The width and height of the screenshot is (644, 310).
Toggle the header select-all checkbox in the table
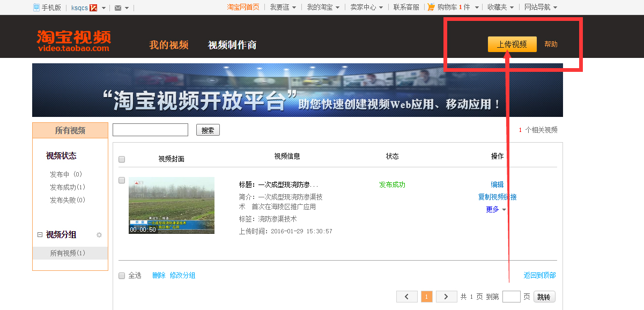click(122, 159)
